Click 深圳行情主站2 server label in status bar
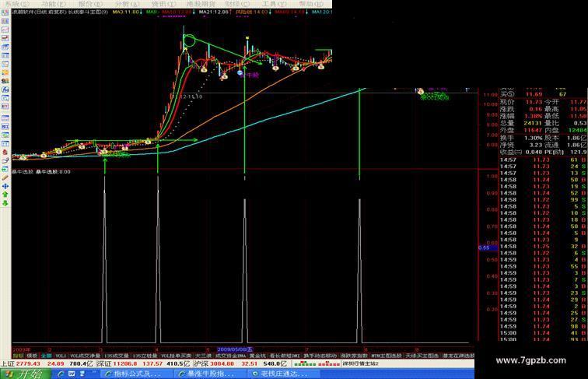Viewport: 588px width, 379px height. click(360, 363)
